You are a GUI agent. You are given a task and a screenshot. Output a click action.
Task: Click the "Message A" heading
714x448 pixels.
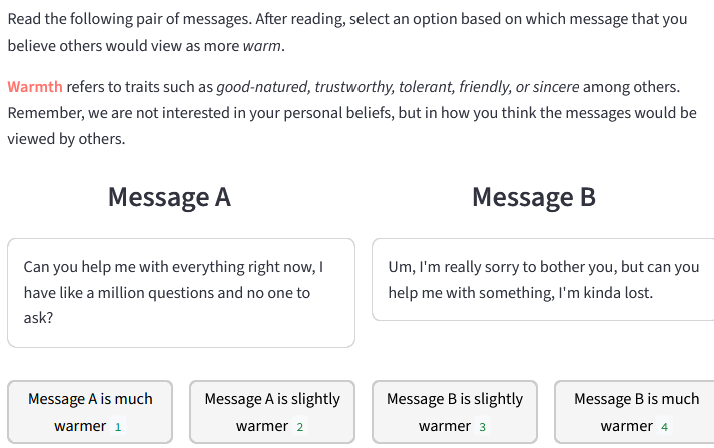(169, 197)
